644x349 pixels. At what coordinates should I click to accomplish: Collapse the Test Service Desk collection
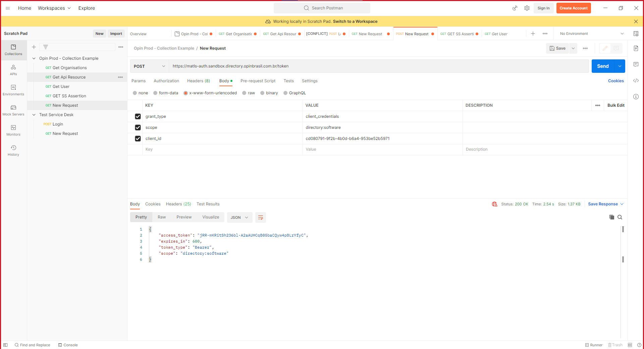point(34,115)
